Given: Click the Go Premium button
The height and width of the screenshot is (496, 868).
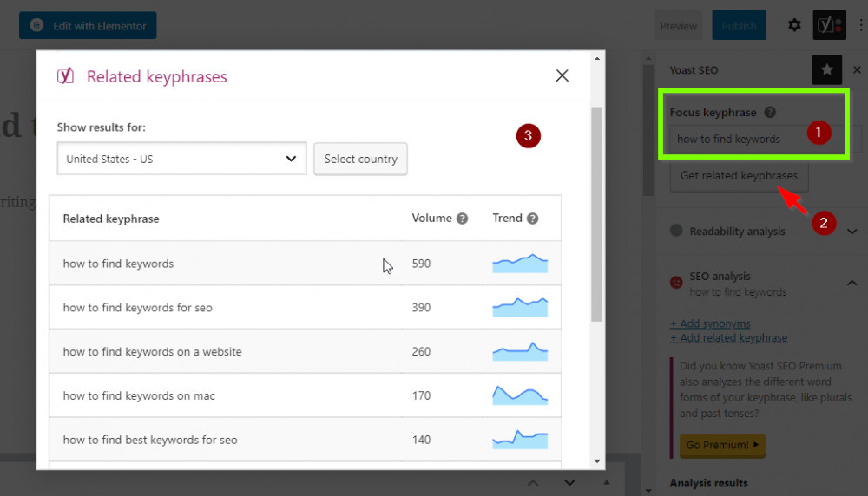Looking at the screenshot, I should (x=722, y=445).
